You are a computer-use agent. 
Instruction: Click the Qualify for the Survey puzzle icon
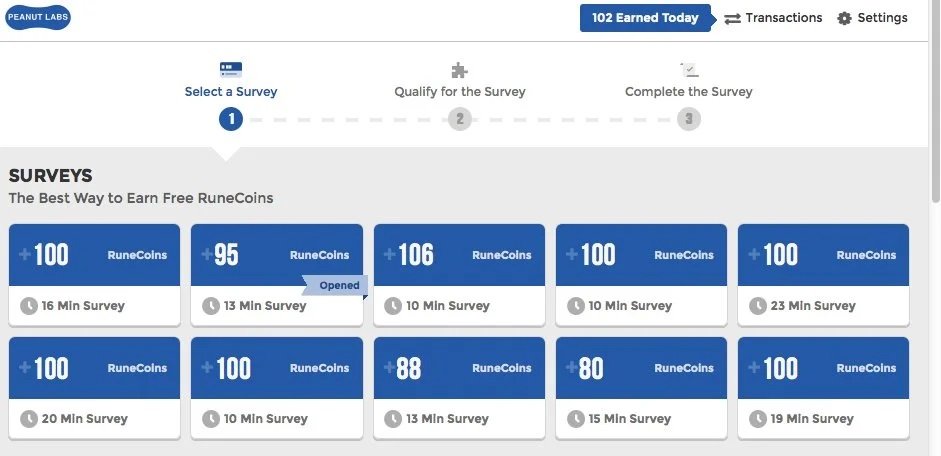click(459, 70)
